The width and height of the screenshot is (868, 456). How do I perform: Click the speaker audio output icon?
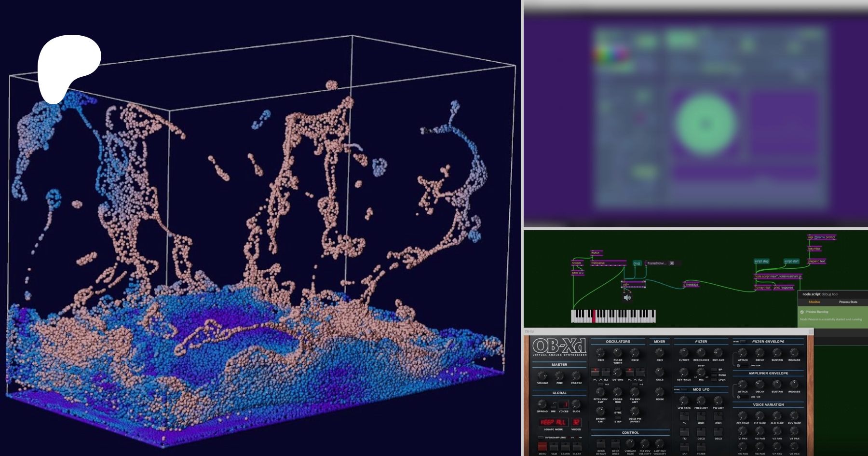(x=627, y=298)
